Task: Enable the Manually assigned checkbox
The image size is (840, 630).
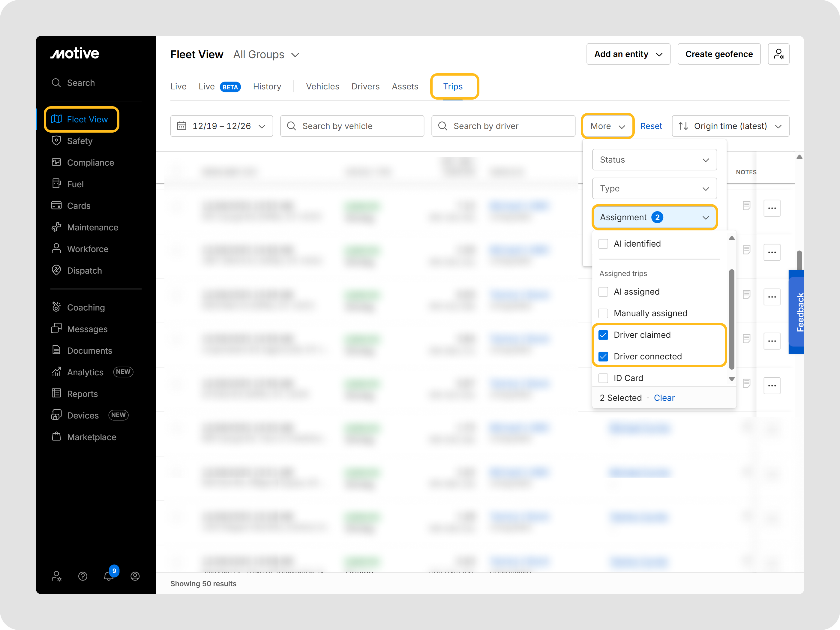Action: pyautogui.click(x=603, y=313)
